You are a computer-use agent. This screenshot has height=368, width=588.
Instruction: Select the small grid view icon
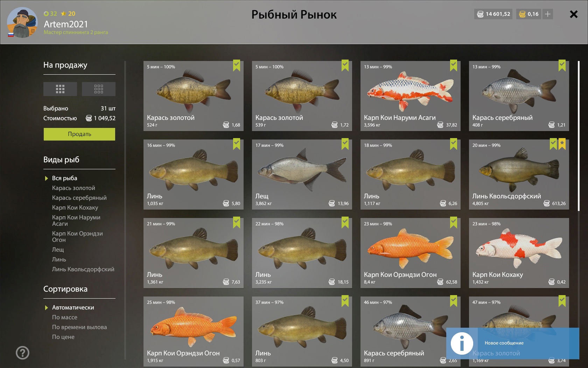pyautogui.click(x=99, y=89)
